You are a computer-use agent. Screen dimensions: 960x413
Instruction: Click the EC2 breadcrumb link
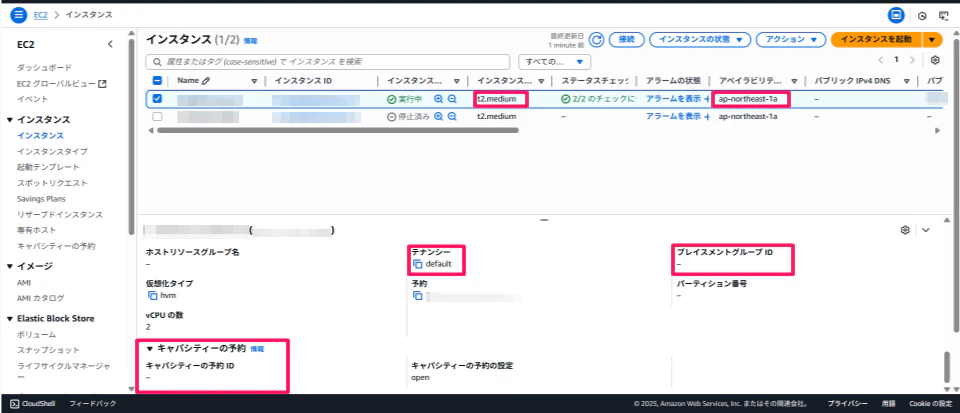[40, 14]
